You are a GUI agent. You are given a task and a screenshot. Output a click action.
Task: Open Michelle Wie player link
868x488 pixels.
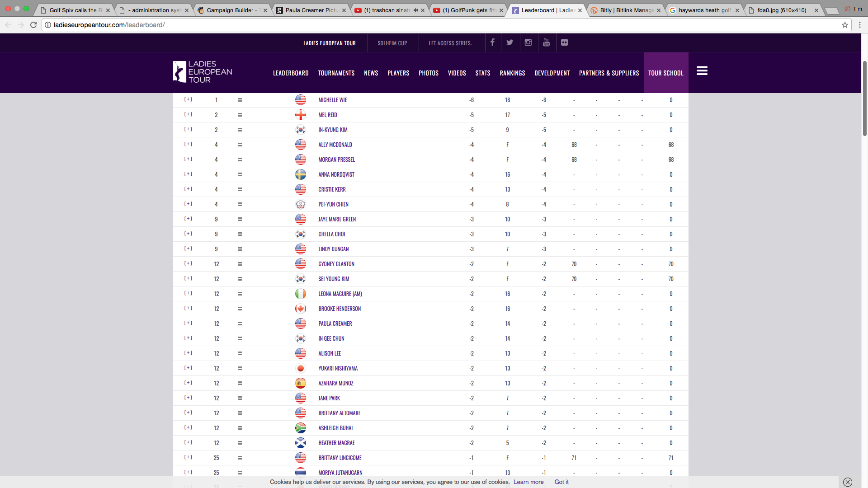[333, 100]
